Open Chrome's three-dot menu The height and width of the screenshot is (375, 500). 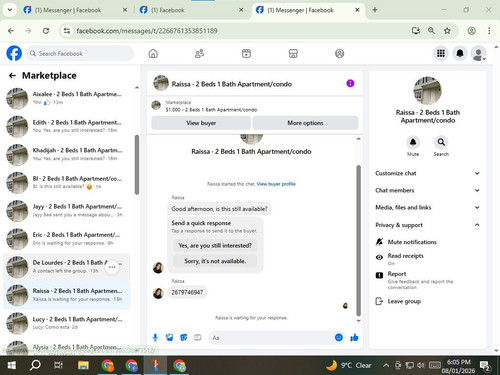tap(489, 31)
